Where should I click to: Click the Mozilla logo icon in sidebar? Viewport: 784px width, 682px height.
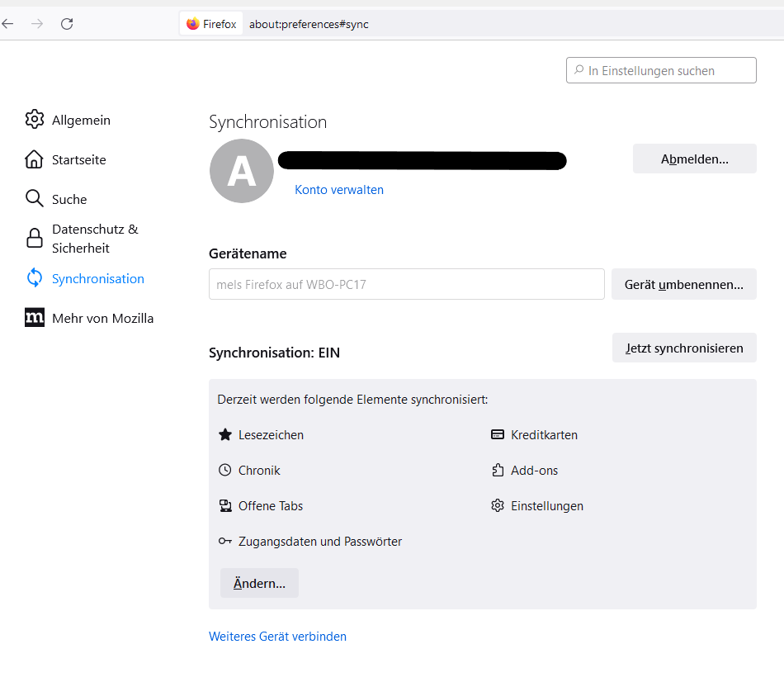(x=34, y=318)
